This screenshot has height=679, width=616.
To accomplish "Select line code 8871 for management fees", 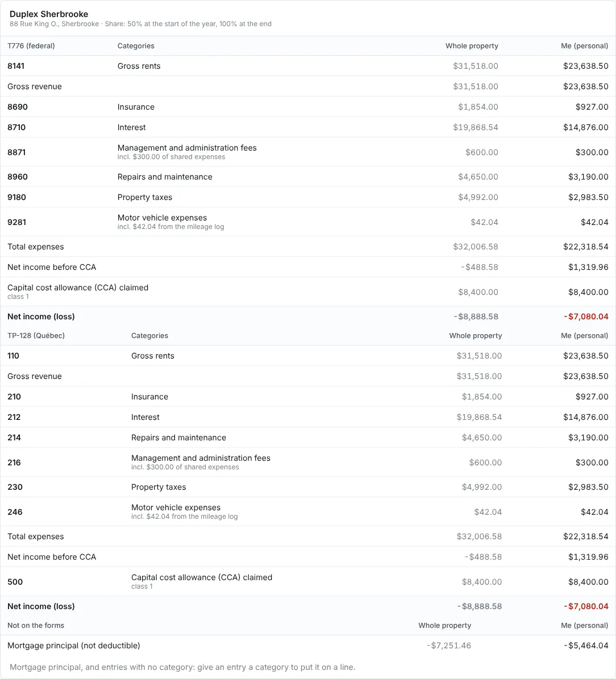I will [x=16, y=152].
